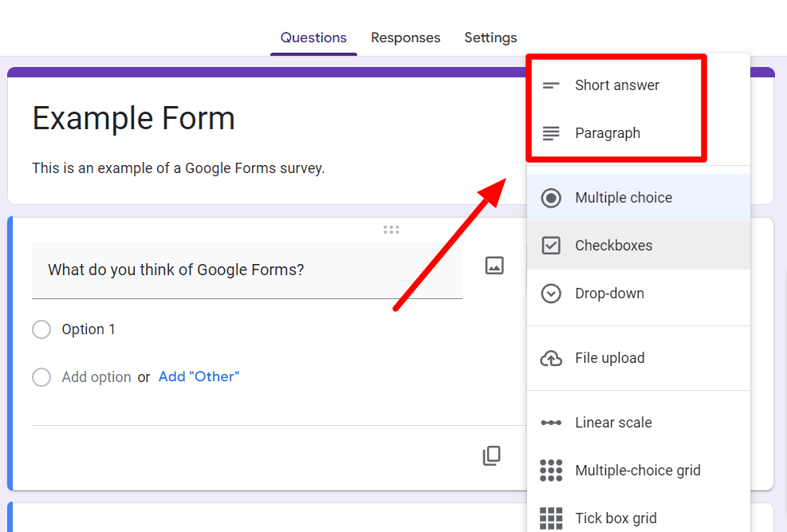Click the File upload cloud icon

(x=551, y=358)
